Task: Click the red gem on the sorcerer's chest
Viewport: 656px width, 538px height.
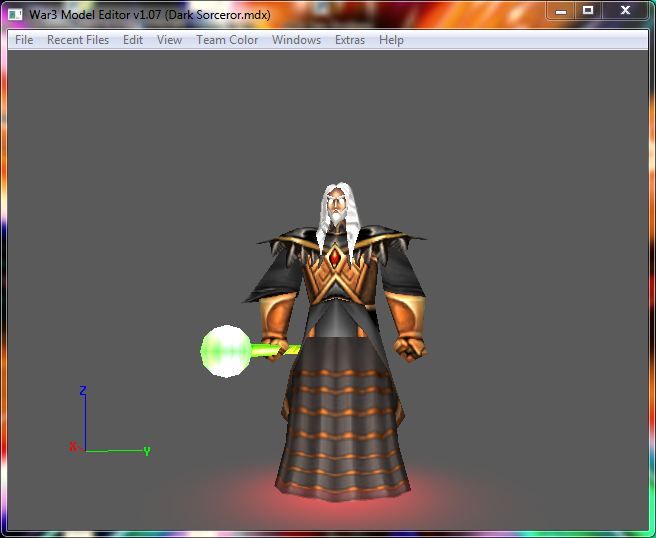Action: pyautogui.click(x=335, y=257)
